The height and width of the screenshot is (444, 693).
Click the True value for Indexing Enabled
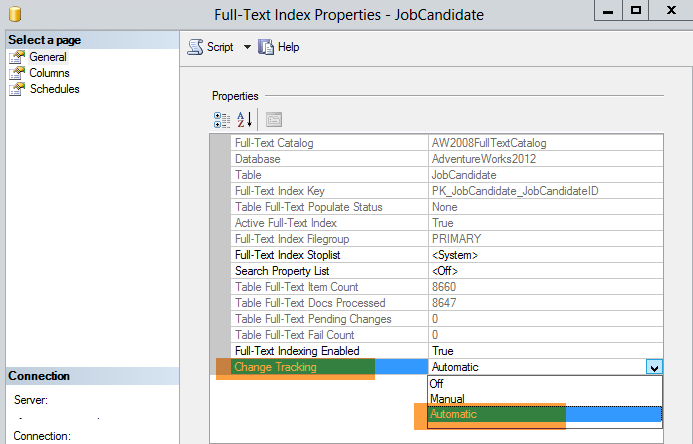[x=443, y=351]
